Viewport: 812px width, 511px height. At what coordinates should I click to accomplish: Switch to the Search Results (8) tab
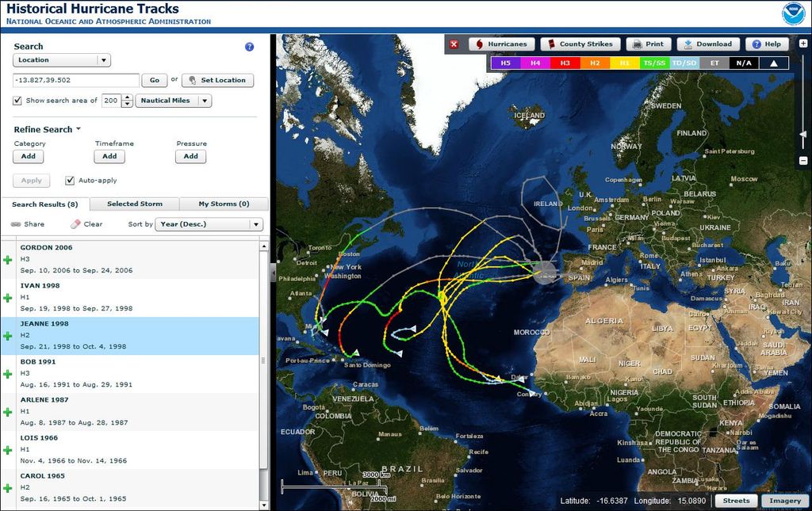[x=45, y=204]
